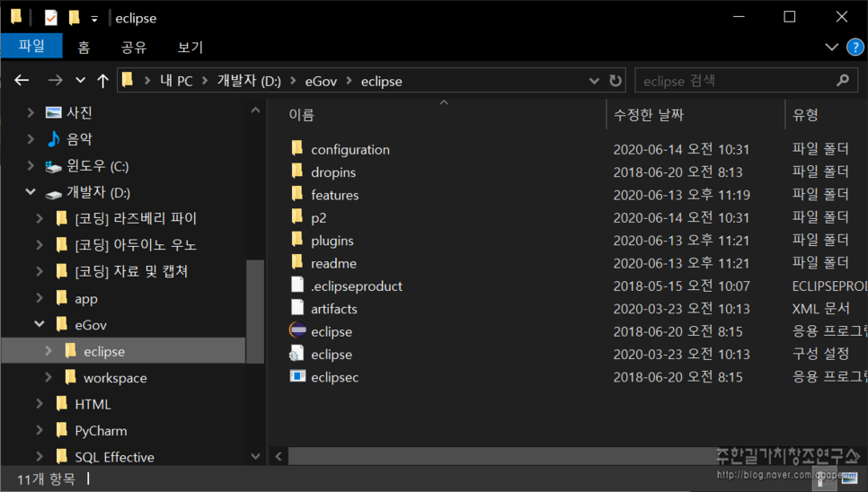Go up one folder level
This screenshot has height=492, width=868.
pyautogui.click(x=102, y=81)
